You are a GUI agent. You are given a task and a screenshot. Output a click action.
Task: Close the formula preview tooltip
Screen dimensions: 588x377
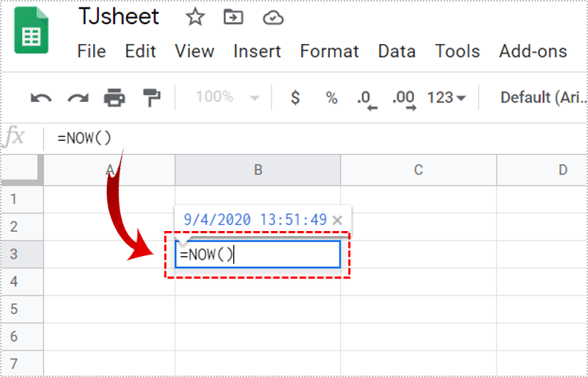337,219
